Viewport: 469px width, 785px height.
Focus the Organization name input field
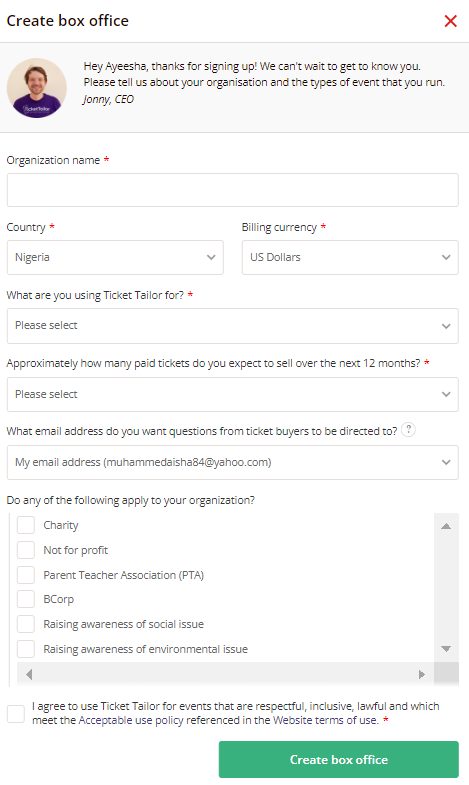[233, 190]
